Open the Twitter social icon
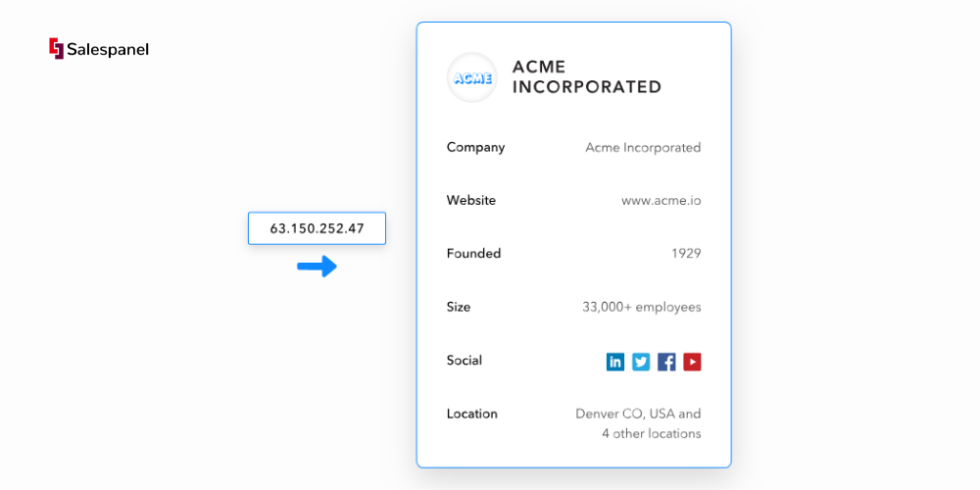The height and width of the screenshot is (490, 980). (x=641, y=362)
